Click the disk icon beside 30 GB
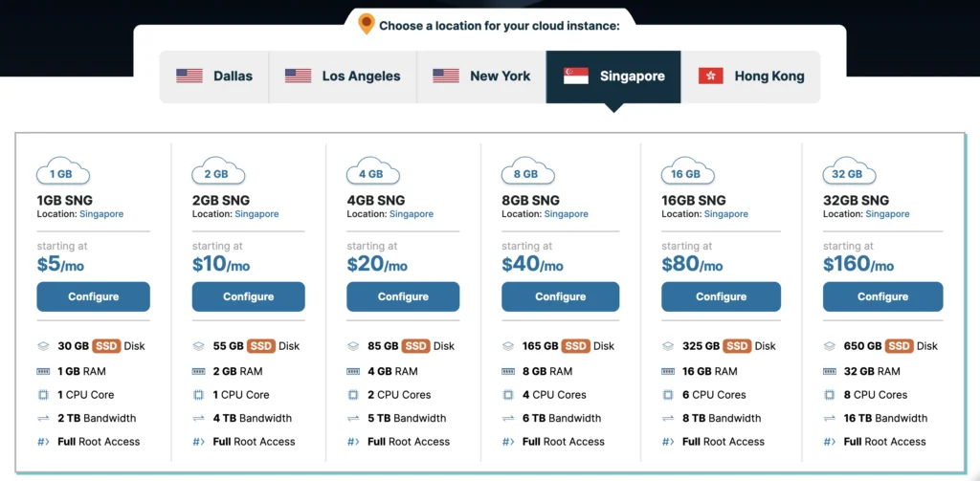980x481 pixels. [43, 346]
